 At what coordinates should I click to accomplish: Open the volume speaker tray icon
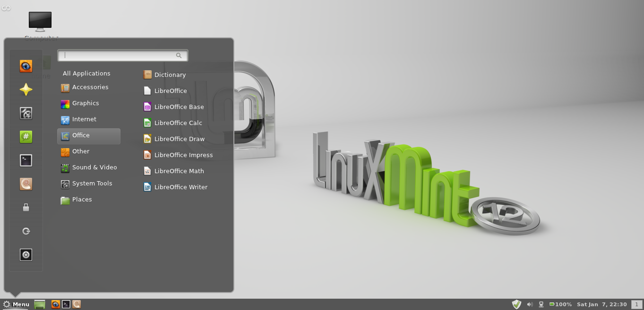click(x=530, y=304)
